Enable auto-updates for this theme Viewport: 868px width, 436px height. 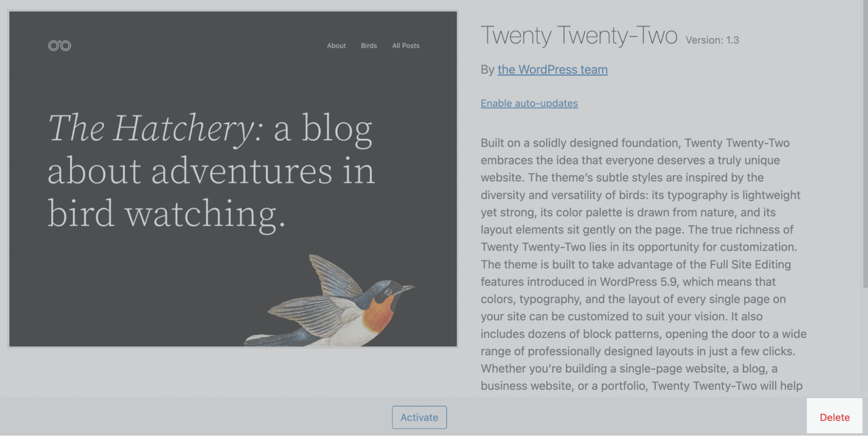(529, 104)
